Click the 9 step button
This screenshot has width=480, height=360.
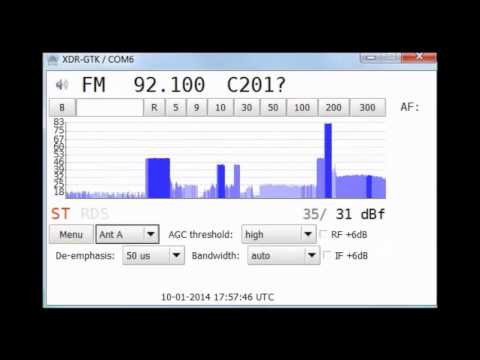click(197, 108)
